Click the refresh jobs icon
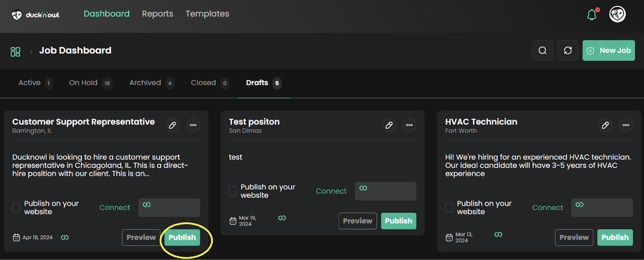Viewport: 644px width, 260px height. (567, 51)
